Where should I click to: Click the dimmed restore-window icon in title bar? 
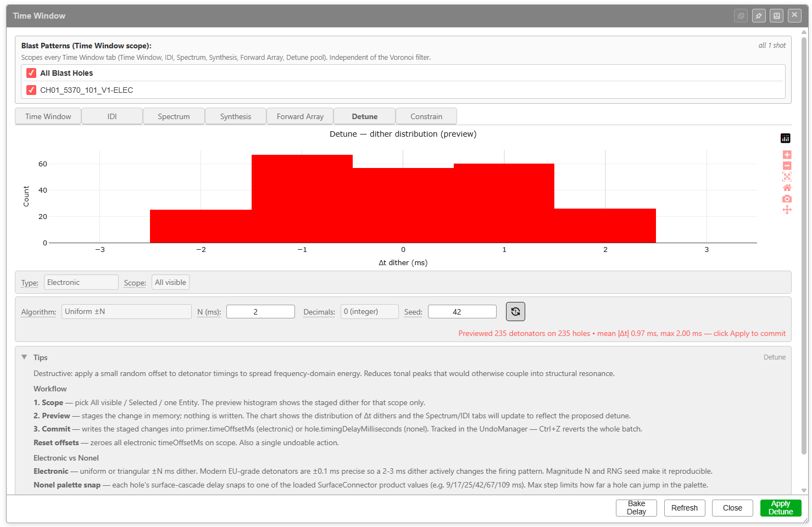tap(741, 16)
